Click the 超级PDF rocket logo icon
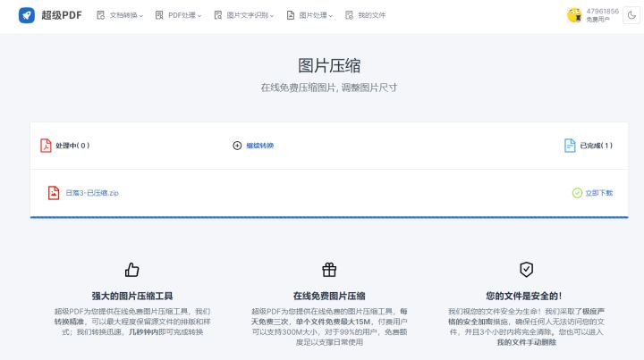This screenshot has height=360, width=644. click(27, 15)
